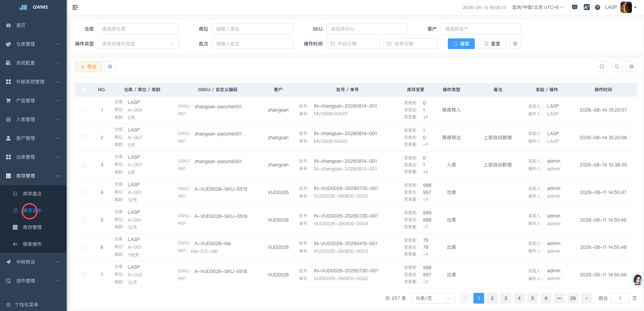Toggle the search panel with the magnifier icon
Image resolution: width=644 pixels, height=311 pixels.
click(x=602, y=67)
